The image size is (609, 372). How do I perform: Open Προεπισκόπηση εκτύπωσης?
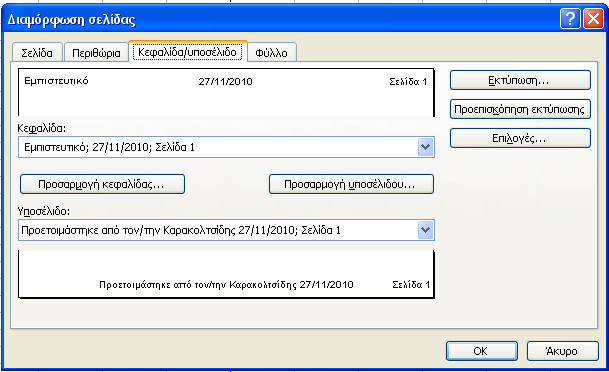(520, 109)
